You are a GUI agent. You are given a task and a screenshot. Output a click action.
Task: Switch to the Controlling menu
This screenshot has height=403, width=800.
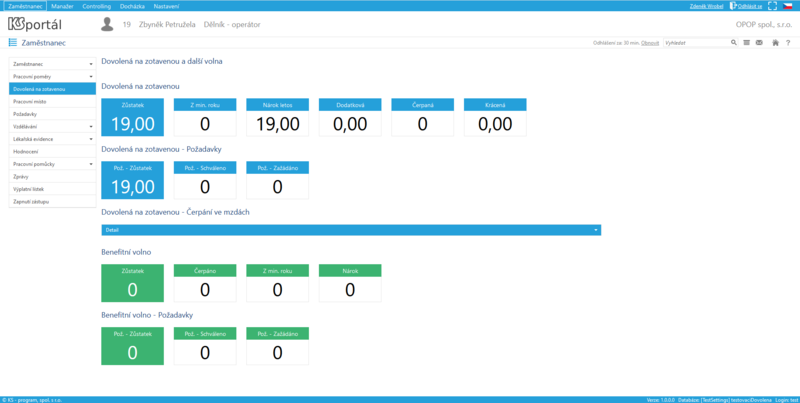click(96, 6)
